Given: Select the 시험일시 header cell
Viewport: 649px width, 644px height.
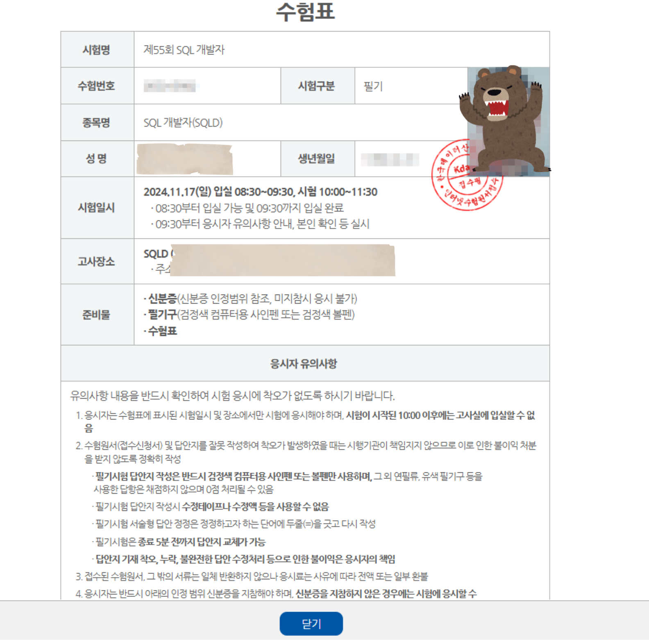Looking at the screenshot, I should pyautogui.click(x=97, y=208).
